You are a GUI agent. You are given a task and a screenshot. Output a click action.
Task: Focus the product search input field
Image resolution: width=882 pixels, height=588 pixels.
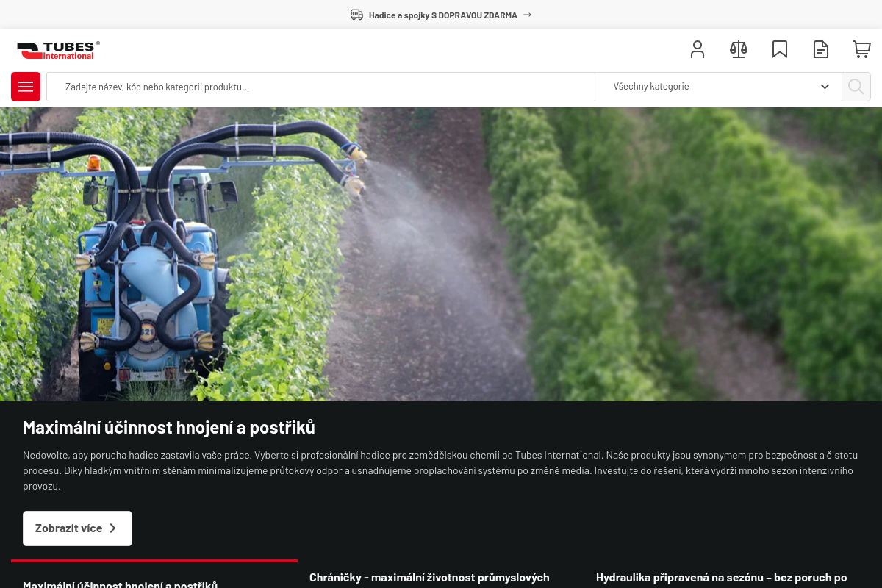coord(320,87)
